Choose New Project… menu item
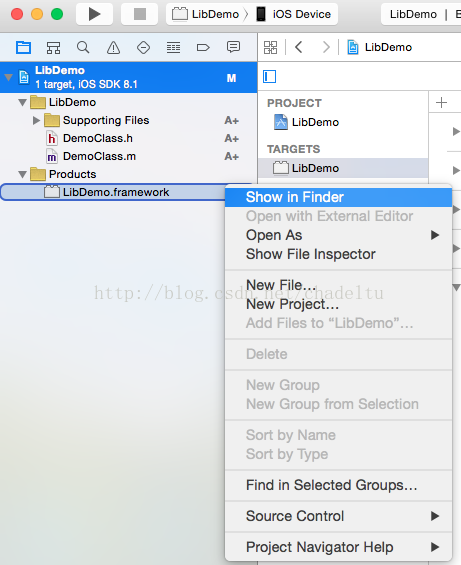Screen dimensions: 461x565 pos(338,304)
